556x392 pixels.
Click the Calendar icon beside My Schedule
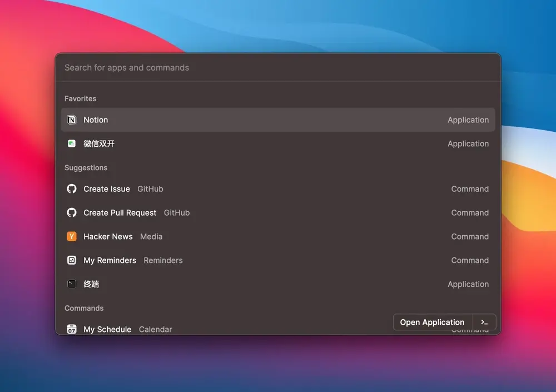tap(71, 329)
